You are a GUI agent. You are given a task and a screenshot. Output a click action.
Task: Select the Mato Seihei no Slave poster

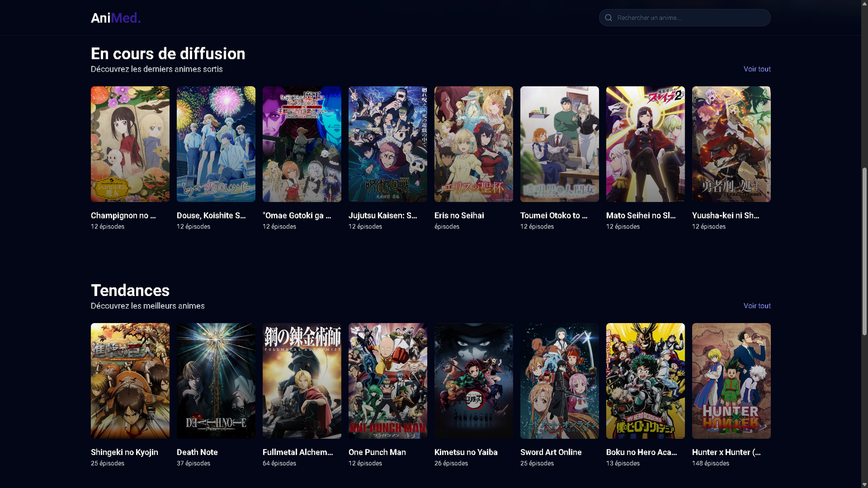pos(645,144)
